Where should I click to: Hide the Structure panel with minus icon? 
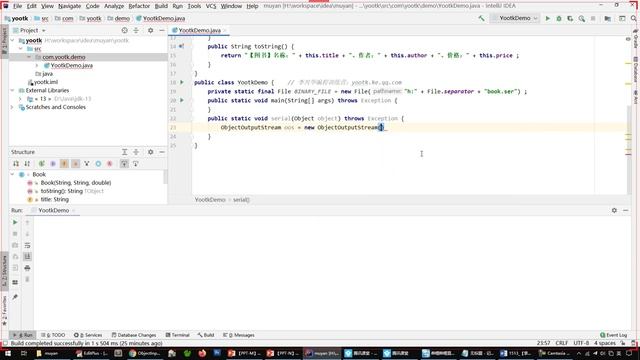(x=162, y=152)
